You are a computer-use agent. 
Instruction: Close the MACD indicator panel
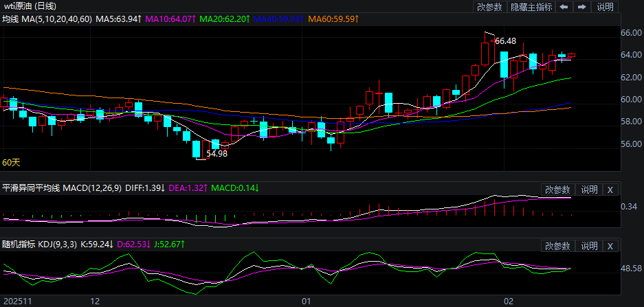point(610,190)
